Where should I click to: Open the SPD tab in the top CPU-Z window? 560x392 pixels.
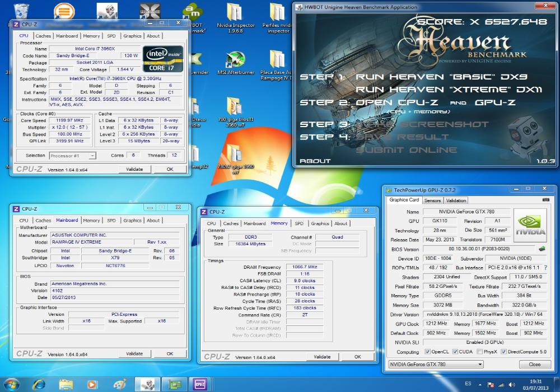tap(111, 36)
